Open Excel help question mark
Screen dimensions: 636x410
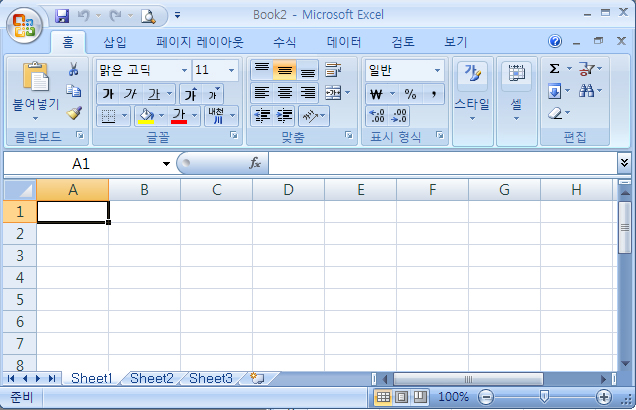pyautogui.click(x=554, y=41)
